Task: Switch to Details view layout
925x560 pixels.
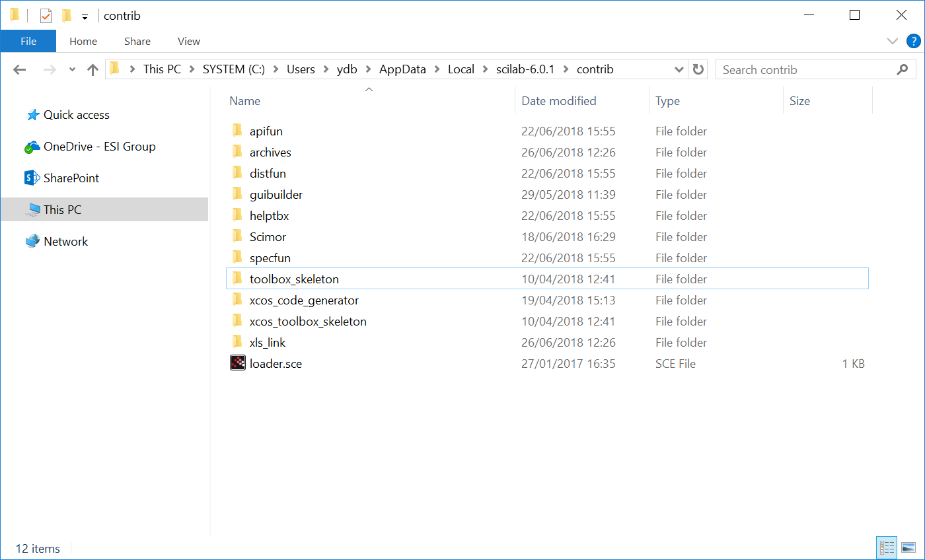Action: point(887,547)
